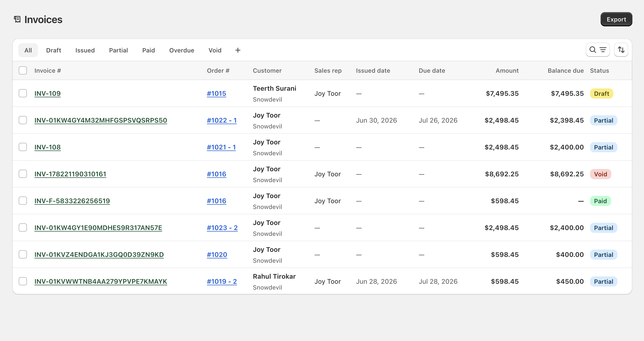Add a new view with plus icon

[238, 50]
